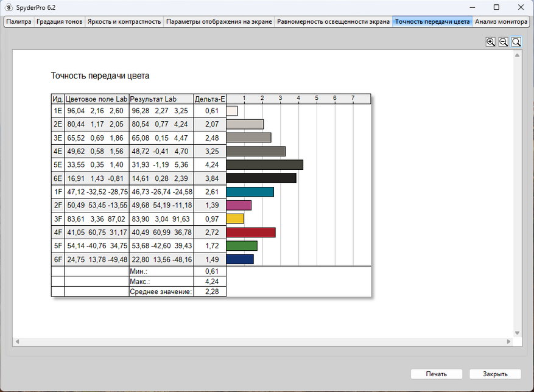
Task: Click the 5F green bar
Action: [242, 246]
